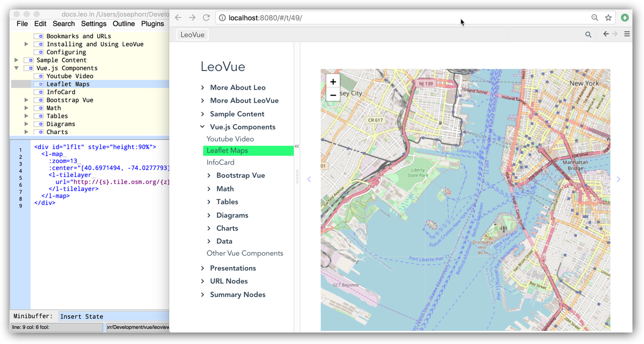Expand Installing and Using LeoVue node in Leo
644x344 pixels.
[x=26, y=44]
